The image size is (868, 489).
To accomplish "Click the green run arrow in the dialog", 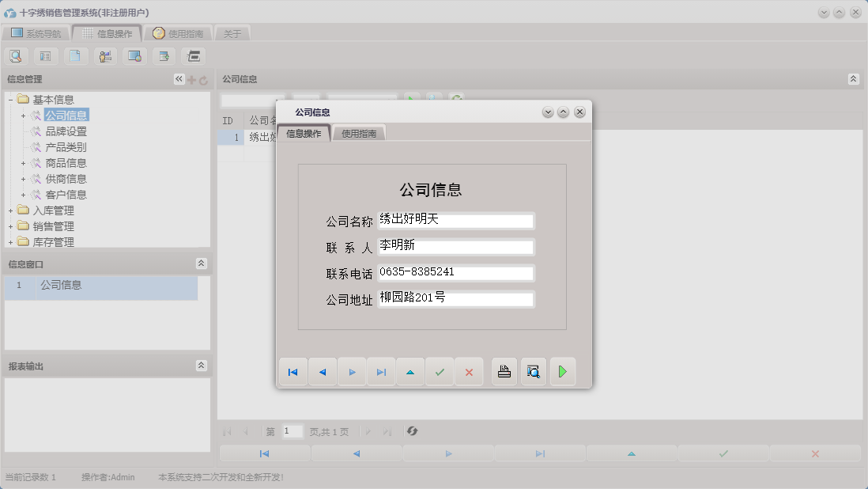I will [563, 371].
